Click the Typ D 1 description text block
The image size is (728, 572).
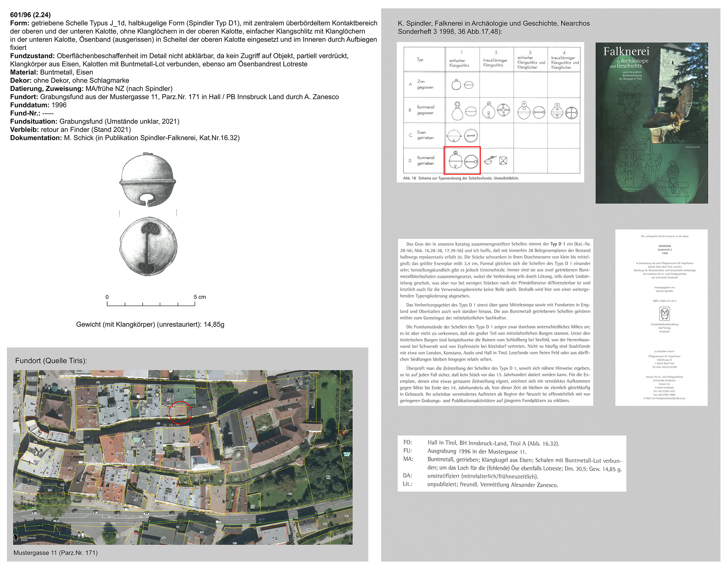pos(495,322)
